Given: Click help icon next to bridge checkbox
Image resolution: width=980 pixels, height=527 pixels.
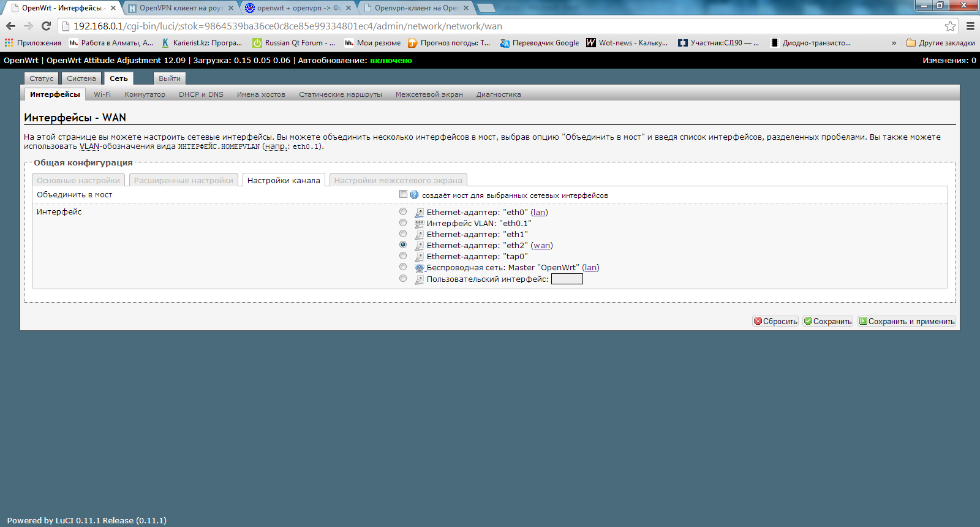Looking at the screenshot, I should tap(415, 195).
